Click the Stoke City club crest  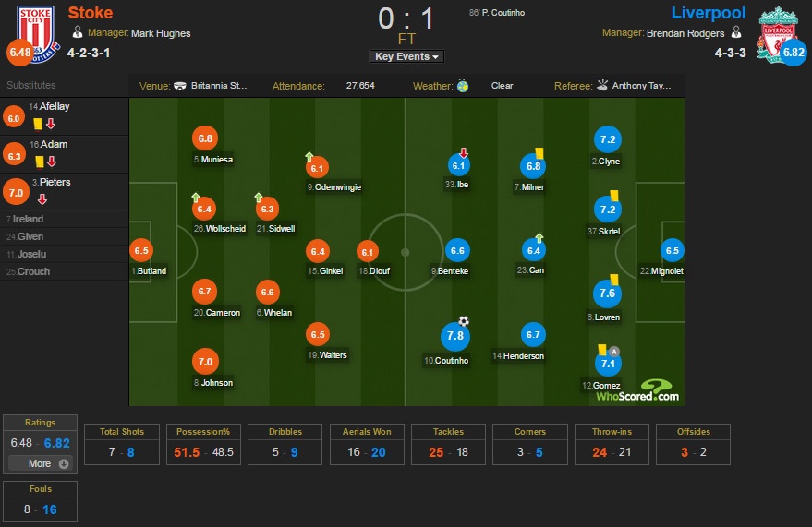pyautogui.click(x=34, y=32)
